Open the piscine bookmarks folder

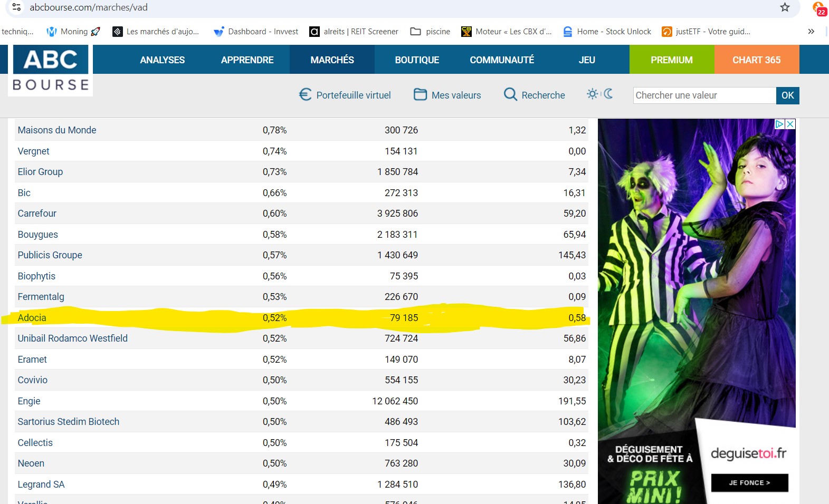(431, 32)
